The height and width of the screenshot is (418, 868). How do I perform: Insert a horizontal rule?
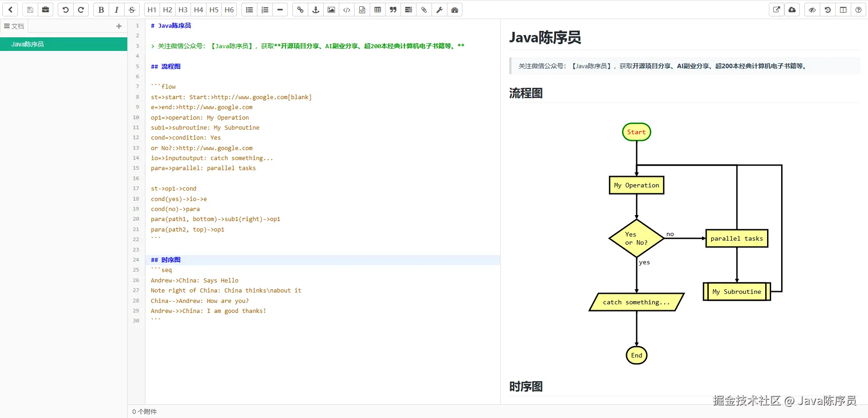point(280,10)
